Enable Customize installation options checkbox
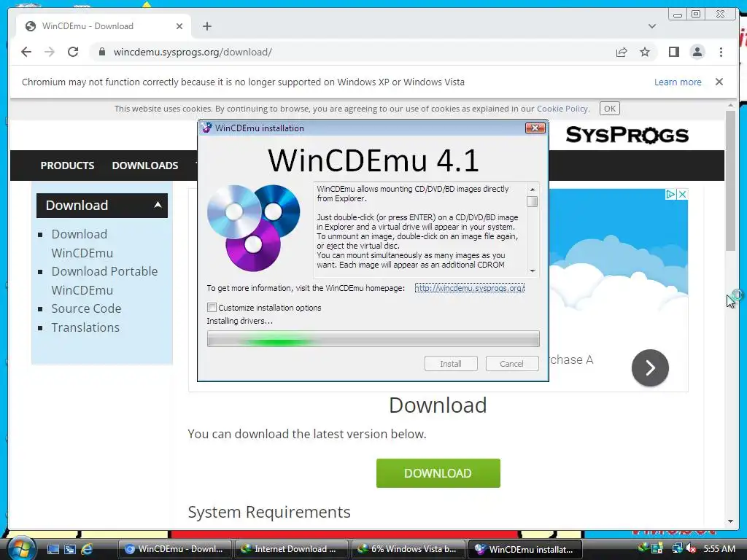 pos(212,308)
